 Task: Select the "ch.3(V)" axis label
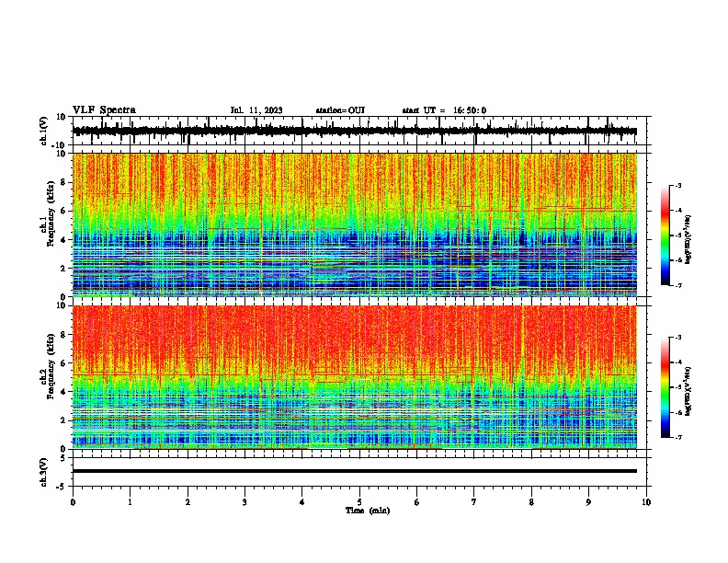(44, 472)
